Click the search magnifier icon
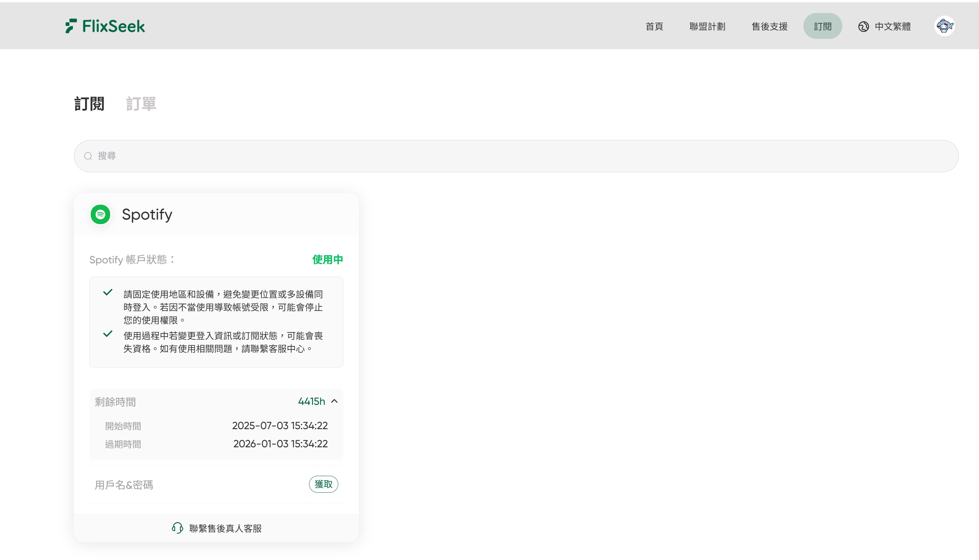Image resolution: width=979 pixels, height=560 pixels. (88, 156)
